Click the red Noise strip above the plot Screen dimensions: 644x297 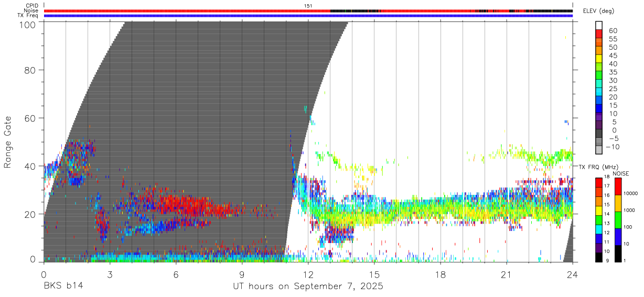(x=308, y=10)
